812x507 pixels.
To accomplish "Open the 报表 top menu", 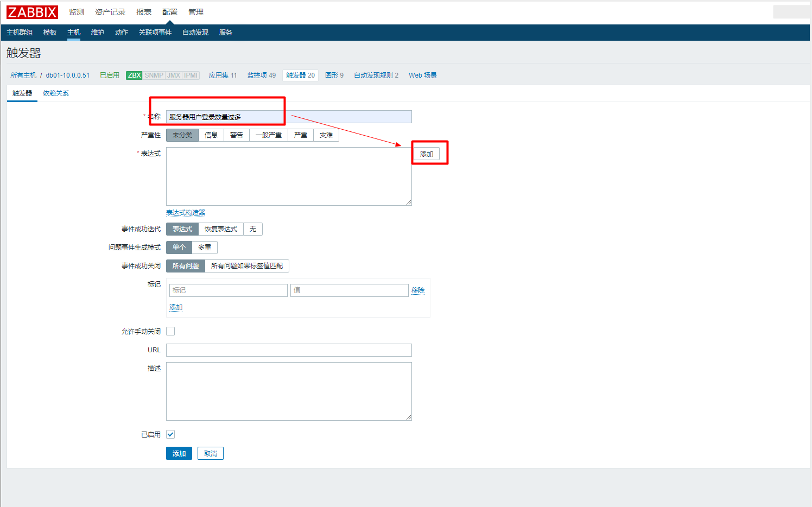I will (x=144, y=12).
